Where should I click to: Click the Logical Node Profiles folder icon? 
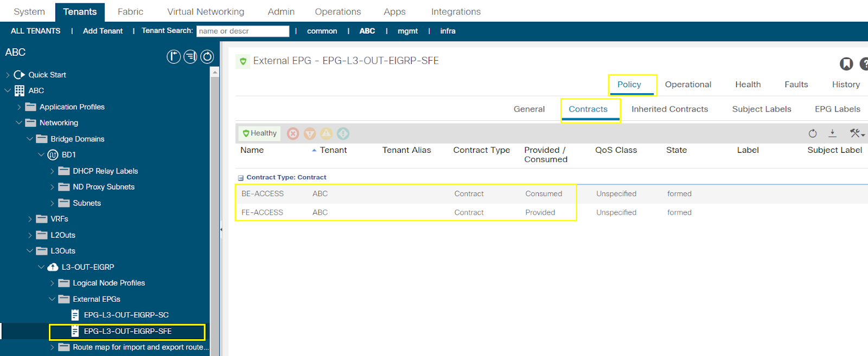pos(64,283)
